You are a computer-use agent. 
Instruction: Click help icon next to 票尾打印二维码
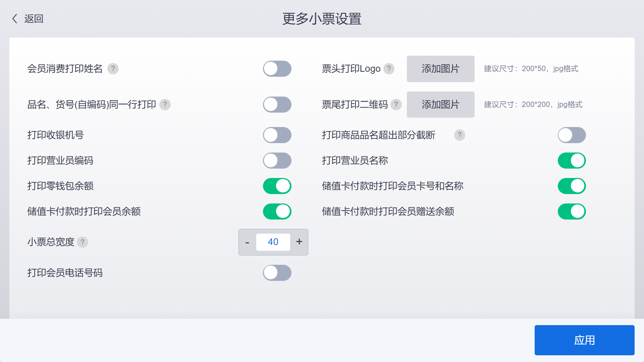point(396,105)
